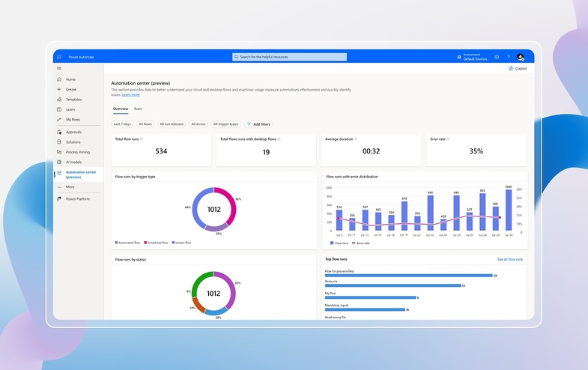Click the Create plus icon
This screenshot has height=370, width=588.
pos(59,90)
